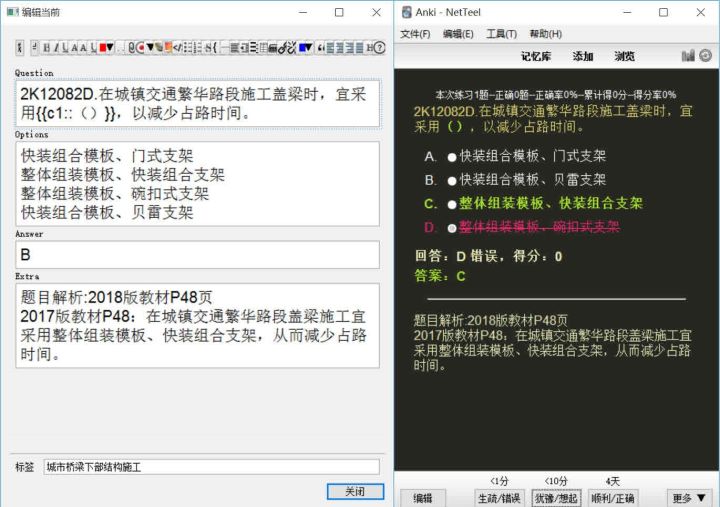Center-align text in editor toolbar

(340, 48)
